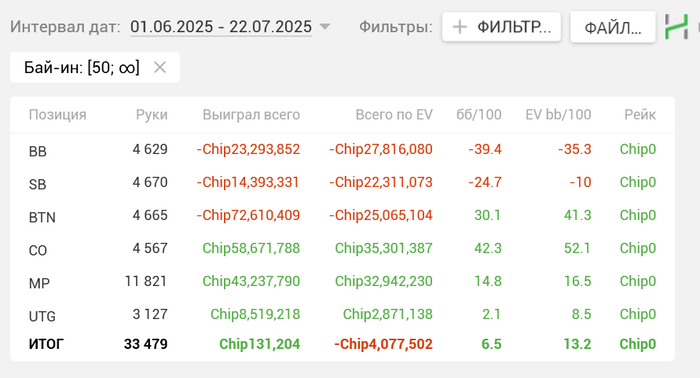Sort table by Всего по EV
Screen dimensions: 700x378
coord(394,115)
